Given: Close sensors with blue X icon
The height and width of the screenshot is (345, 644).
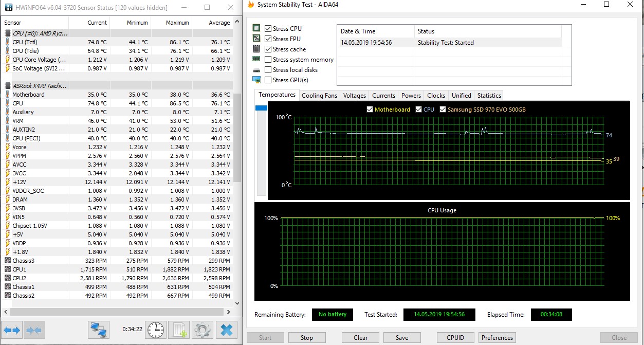Looking at the screenshot, I should 227,330.
